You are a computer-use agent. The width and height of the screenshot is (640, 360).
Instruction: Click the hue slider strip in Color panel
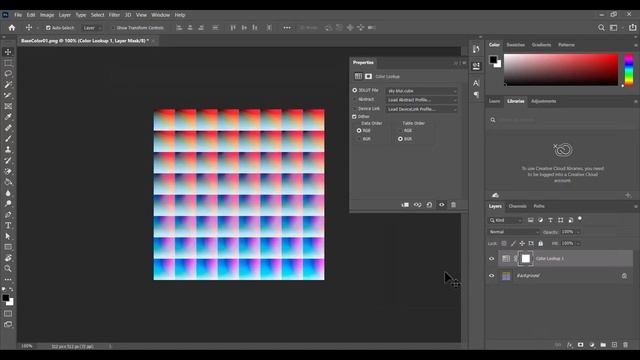(x=629, y=69)
